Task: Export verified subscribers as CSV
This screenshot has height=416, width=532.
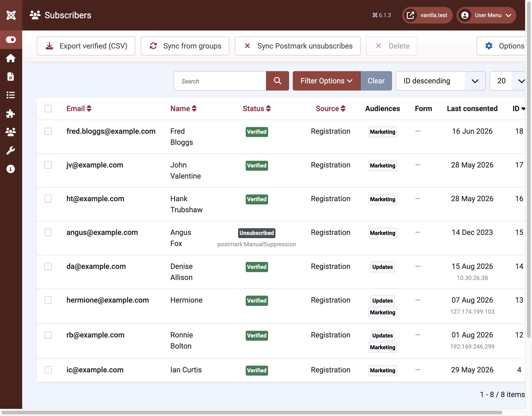Action: pos(86,46)
